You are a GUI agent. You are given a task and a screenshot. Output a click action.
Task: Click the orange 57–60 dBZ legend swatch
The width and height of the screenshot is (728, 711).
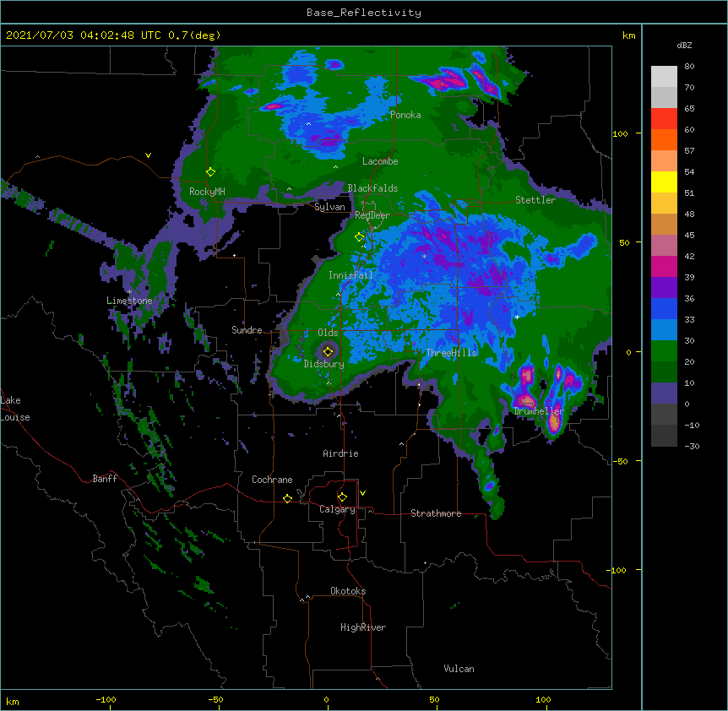pyautogui.click(x=664, y=139)
